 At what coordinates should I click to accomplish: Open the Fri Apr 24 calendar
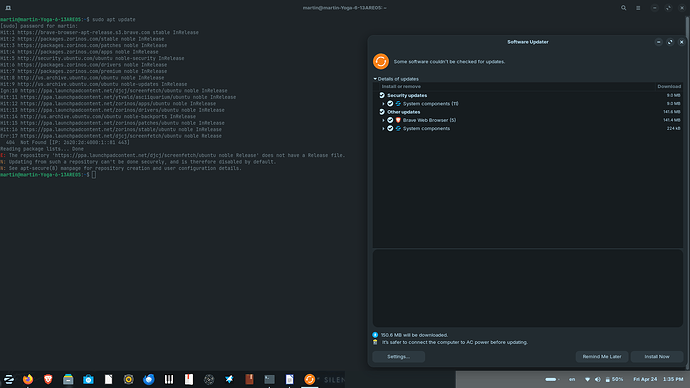(x=645, y=379)
